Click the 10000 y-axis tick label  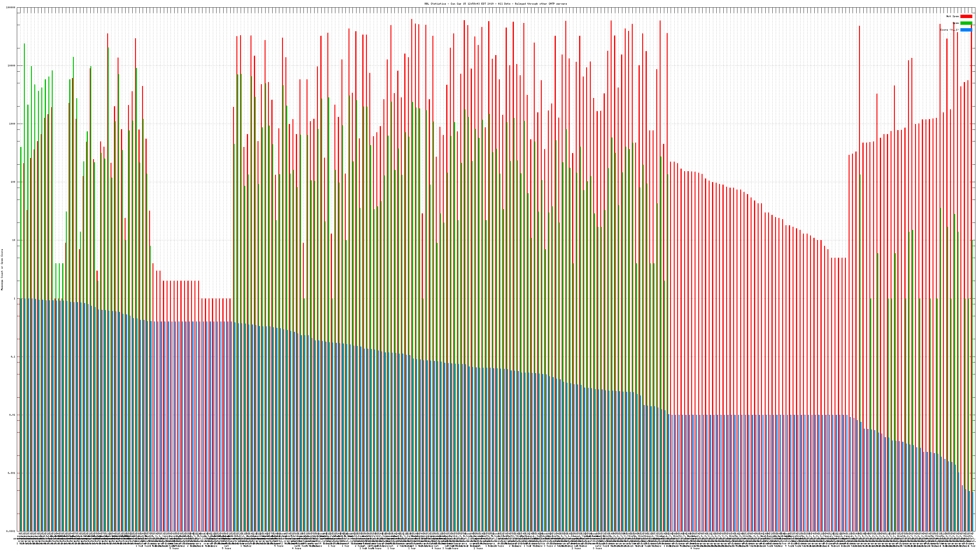coord(11,66)
